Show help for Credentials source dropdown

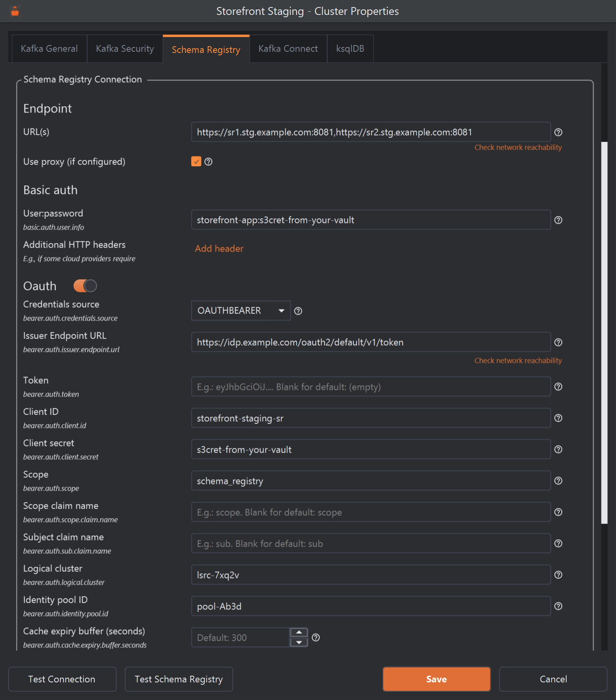tap(298, 311)
